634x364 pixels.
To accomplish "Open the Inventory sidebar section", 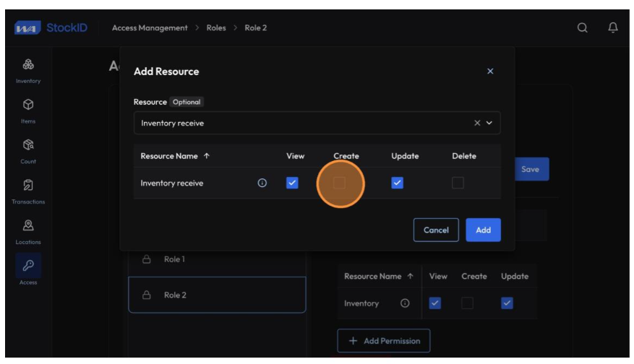I will 28,71.
